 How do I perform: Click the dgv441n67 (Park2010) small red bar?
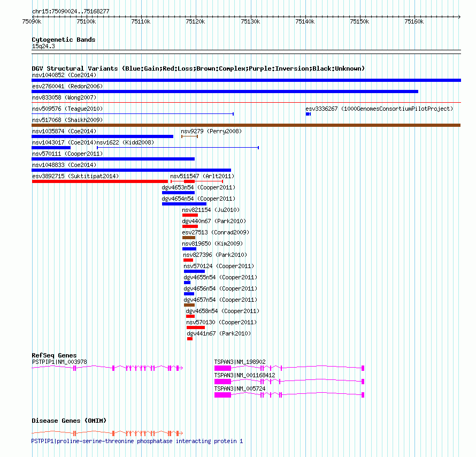pos(190,339)
